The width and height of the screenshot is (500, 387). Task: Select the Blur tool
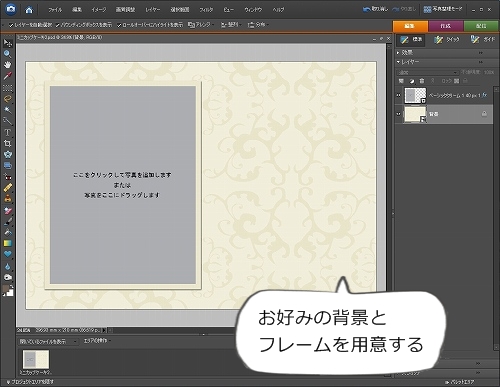[7, 266]
